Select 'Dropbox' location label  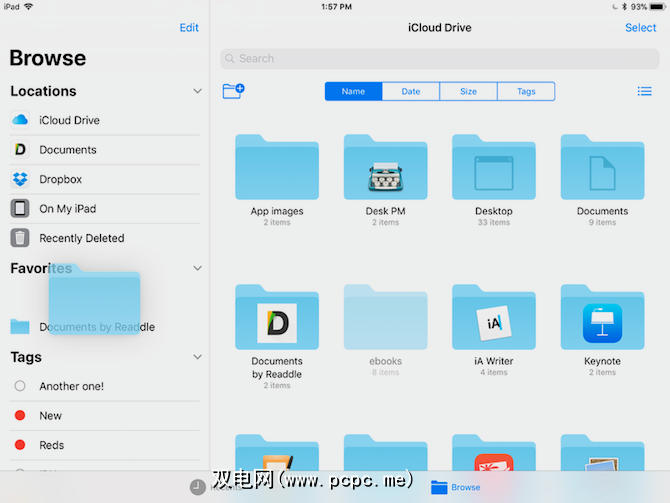60,179
